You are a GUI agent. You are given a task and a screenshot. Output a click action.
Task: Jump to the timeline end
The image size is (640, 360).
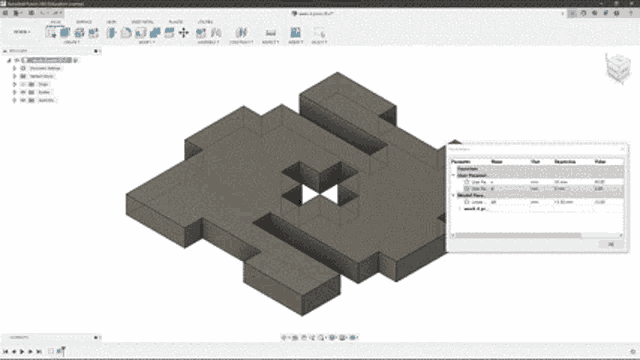click(39, 351)
